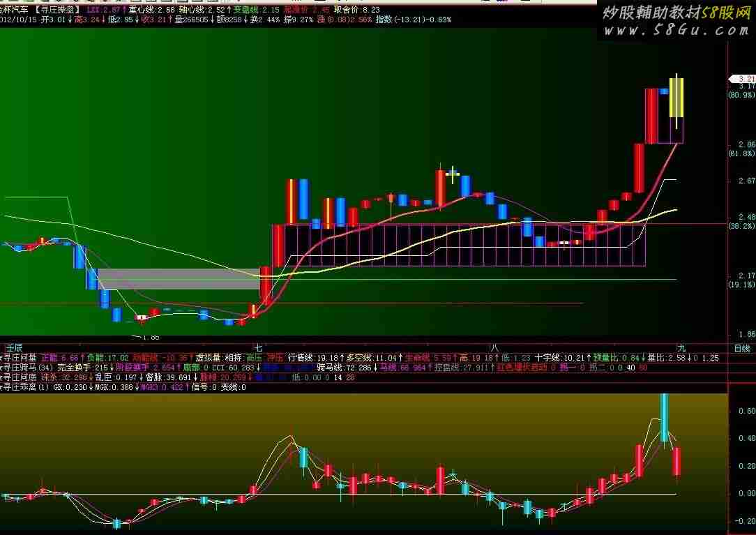Click the 重心线:2.68 value
Image resolution: width=756 pixels, height=535 pixels.
point(151,10)
